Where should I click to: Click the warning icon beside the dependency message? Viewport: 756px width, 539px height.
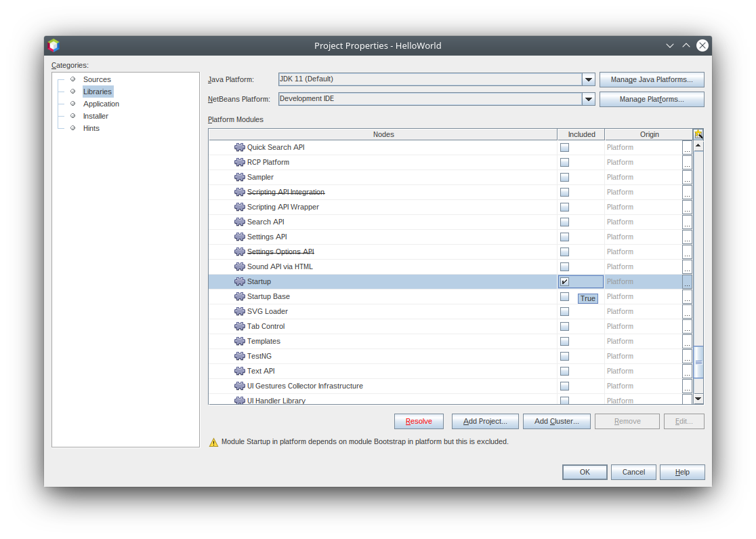pos(214,442)
